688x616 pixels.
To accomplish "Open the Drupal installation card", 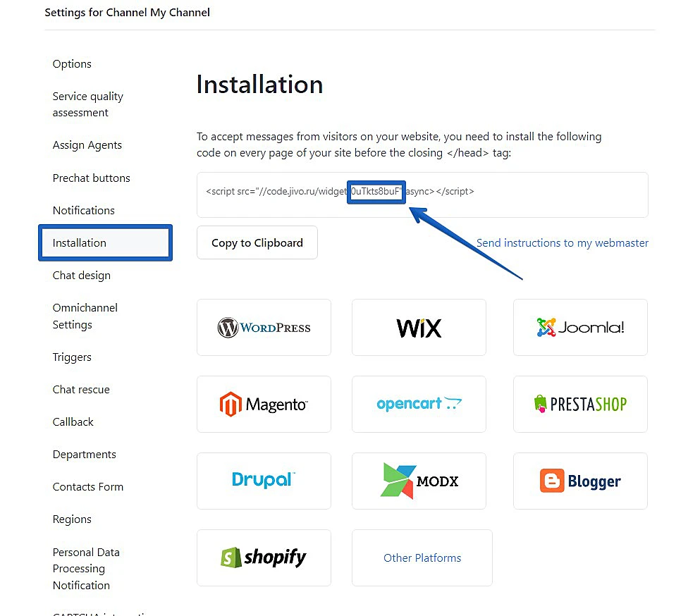I will pyautogui.click(x=264, y=481).
